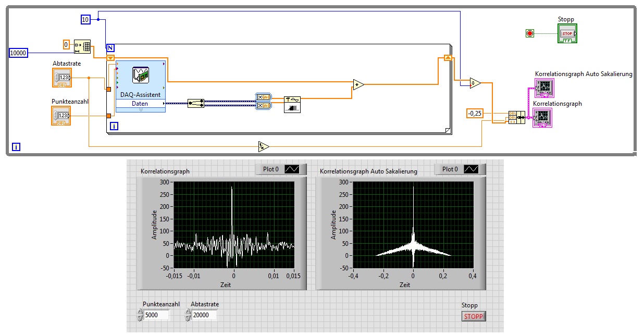Click the Daten output terminal of DAQ-Assistent
The height and width of the screenshot is (336, 644).
(141, 104)
